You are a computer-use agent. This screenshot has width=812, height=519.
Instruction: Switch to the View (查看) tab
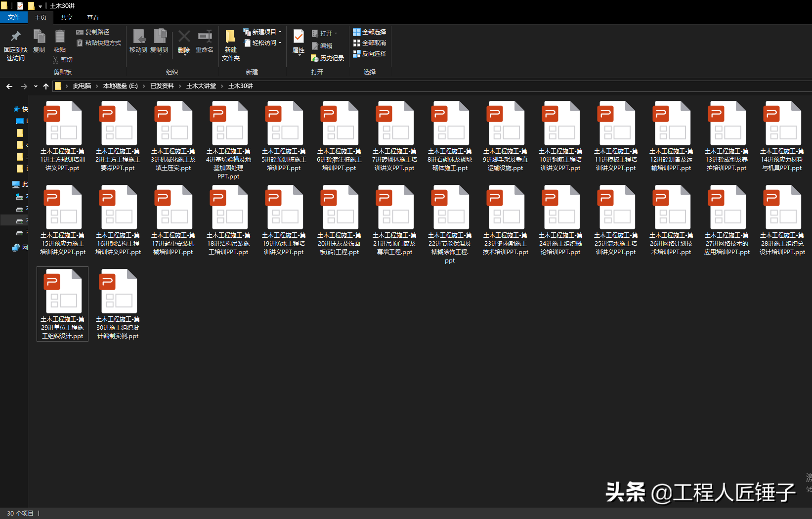pos(93,18)
